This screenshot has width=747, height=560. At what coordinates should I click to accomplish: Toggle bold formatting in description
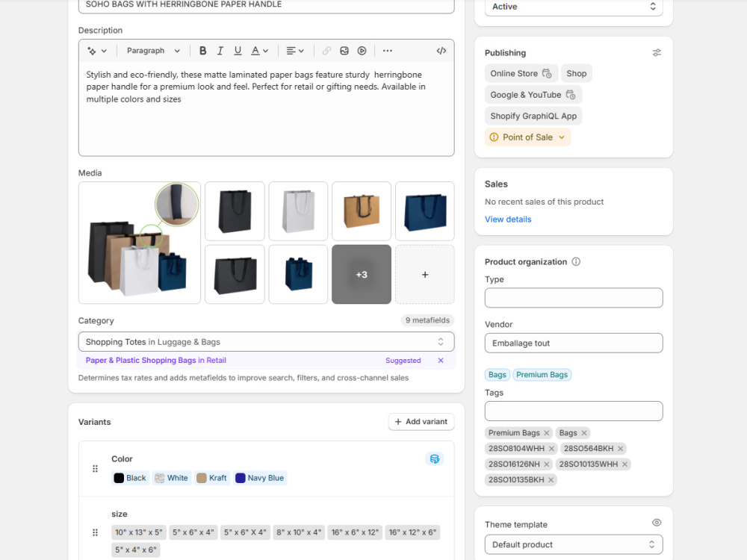click(x=203, y=51)
